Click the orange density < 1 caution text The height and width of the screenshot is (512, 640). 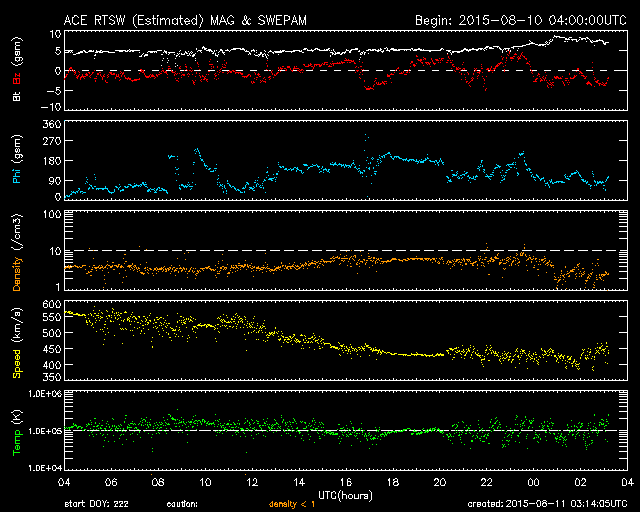click(292, 504)
